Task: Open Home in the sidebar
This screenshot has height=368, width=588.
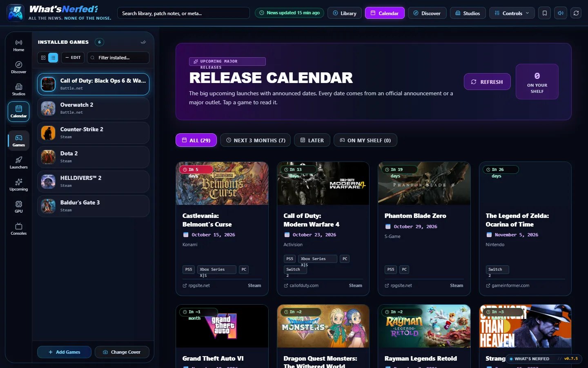Action: [18, 45]
